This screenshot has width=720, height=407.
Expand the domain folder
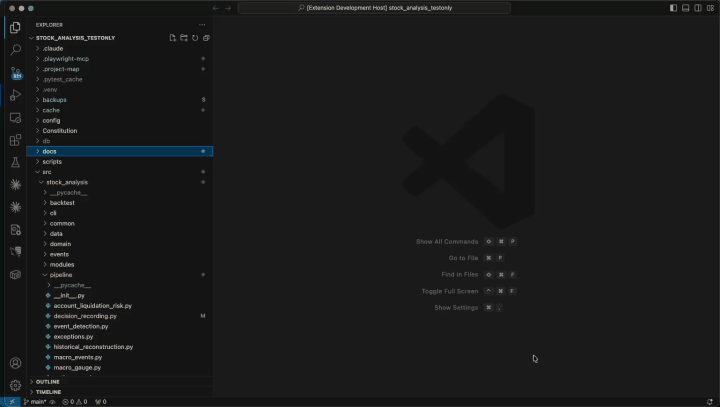(x=119, y=244)
